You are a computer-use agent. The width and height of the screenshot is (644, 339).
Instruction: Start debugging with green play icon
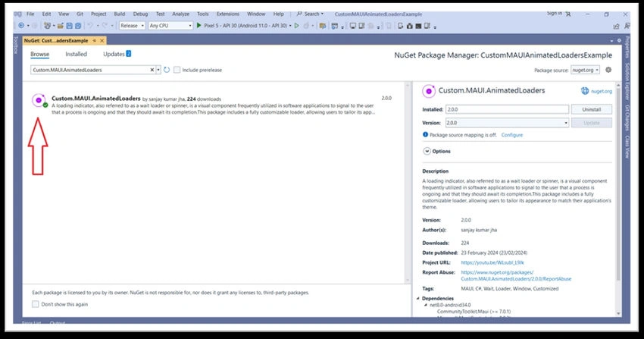click(199, 26)
